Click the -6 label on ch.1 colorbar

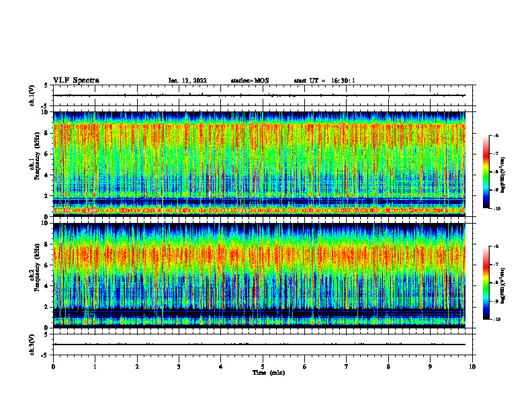[496, 135]
